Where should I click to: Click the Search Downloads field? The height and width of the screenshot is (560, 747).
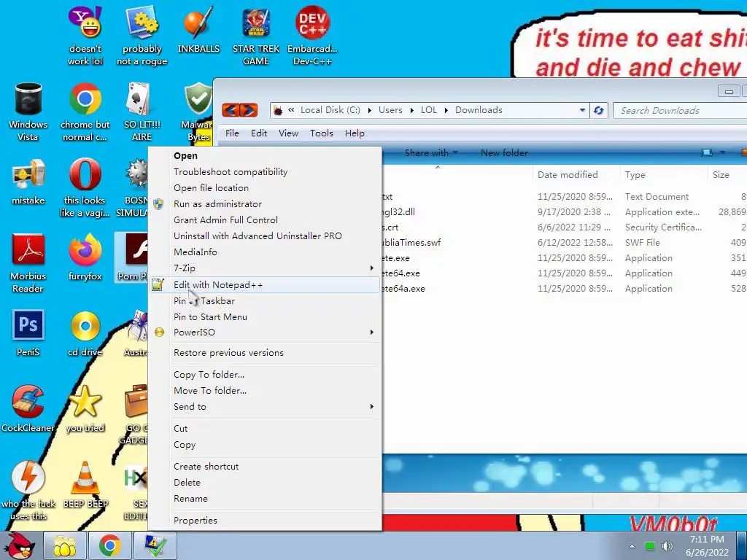(680, 111)
